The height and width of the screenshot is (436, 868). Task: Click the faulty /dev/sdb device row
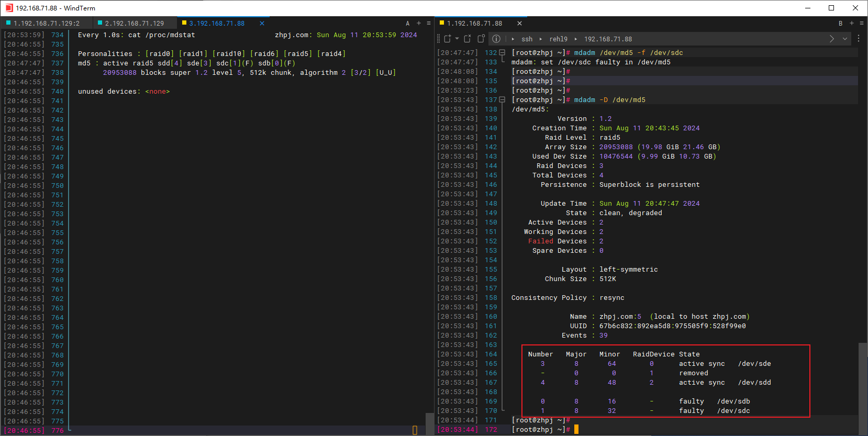(646, 401)
